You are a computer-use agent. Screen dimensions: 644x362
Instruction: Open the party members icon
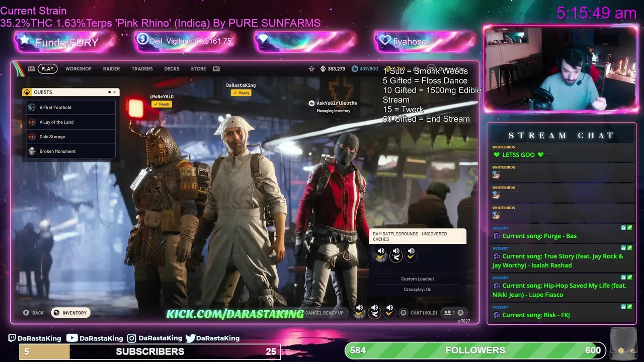(x=447, y=313)
